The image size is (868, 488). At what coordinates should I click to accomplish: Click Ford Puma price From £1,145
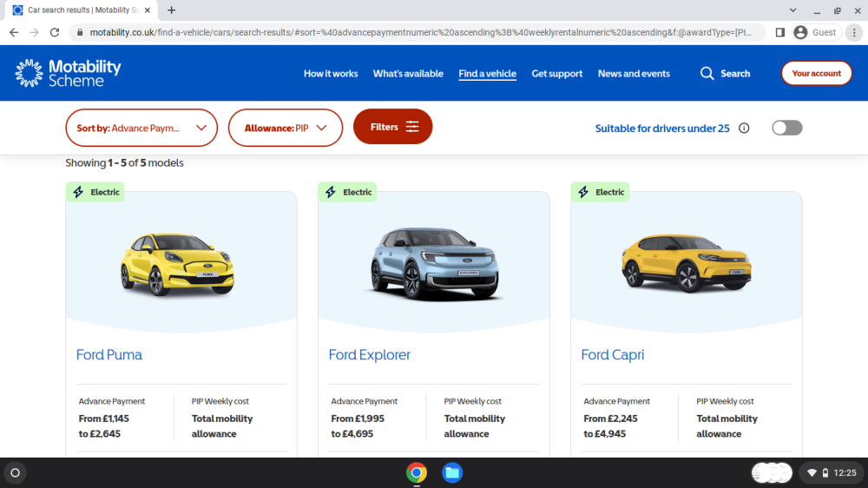point(104,419)
